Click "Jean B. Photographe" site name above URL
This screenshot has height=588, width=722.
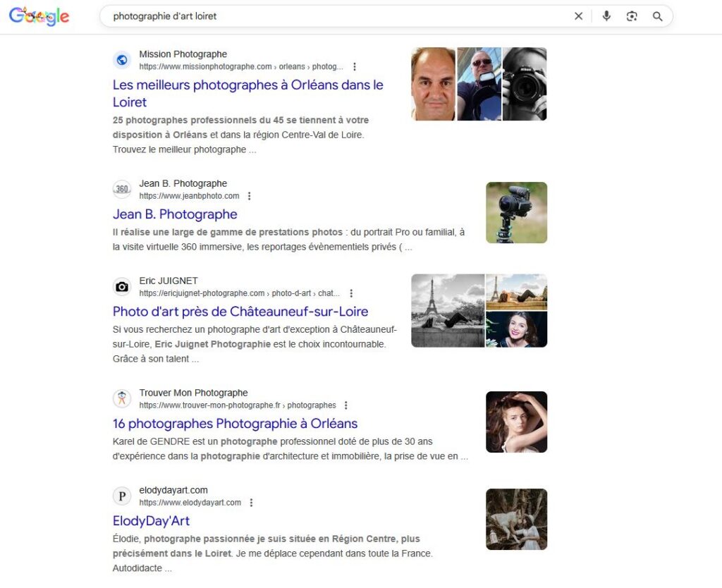coord(183,183)
